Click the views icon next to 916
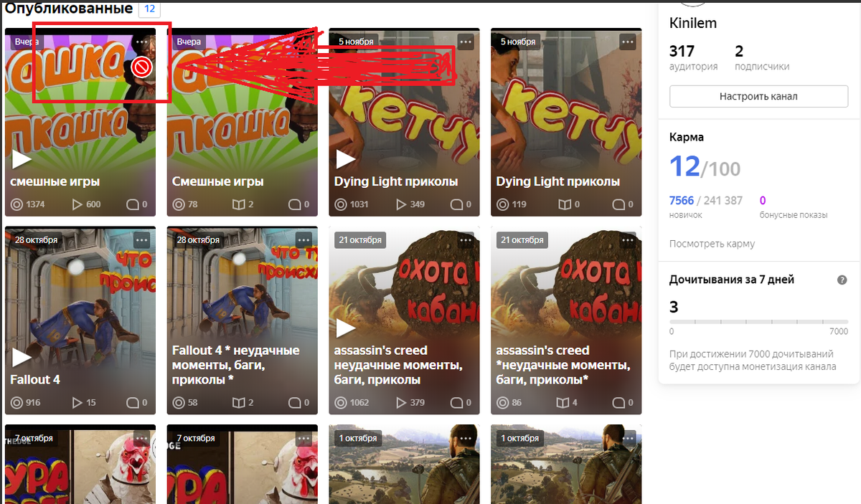The image size is (861, 504). [17, 403]
